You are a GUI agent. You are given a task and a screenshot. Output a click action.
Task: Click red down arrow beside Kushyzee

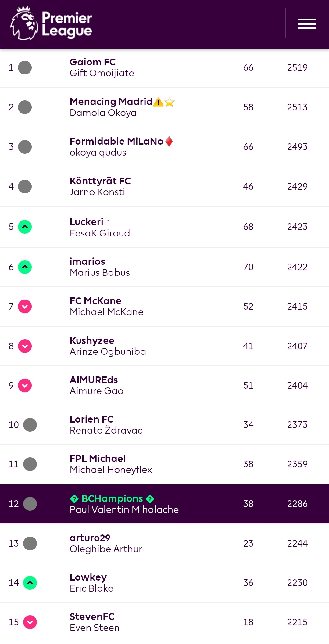point(25,346)
